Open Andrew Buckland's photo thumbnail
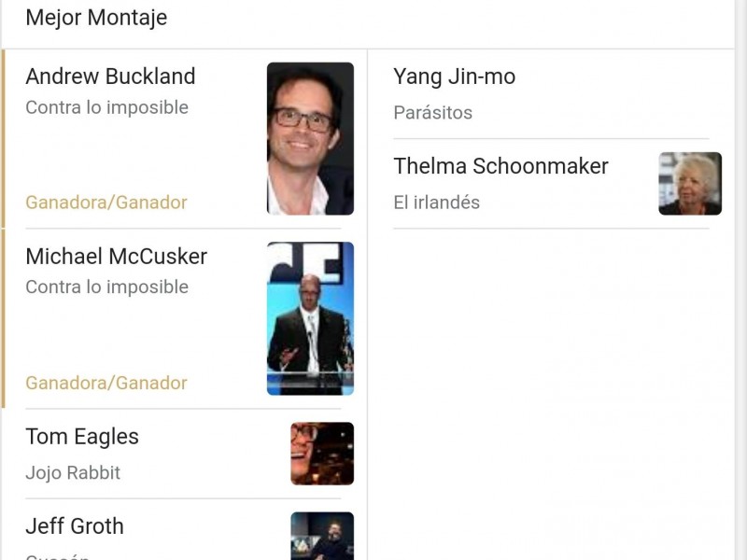 click(x=310, y=138)
